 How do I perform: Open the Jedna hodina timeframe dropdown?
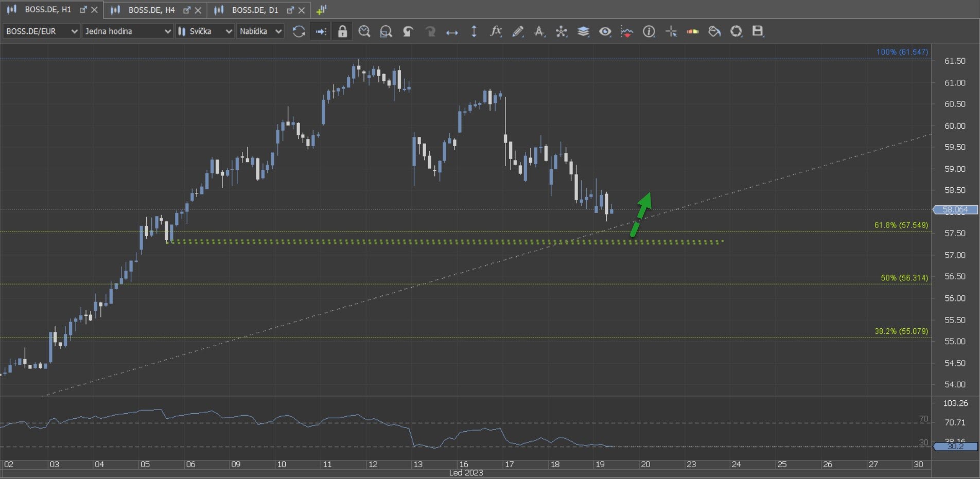[x=127, y=31]
